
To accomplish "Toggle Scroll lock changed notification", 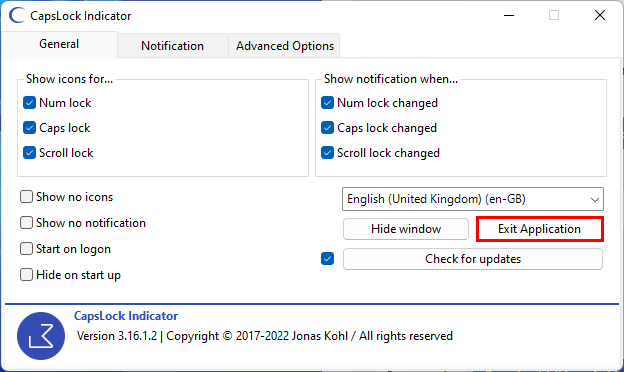I will (x=327, y=153).
